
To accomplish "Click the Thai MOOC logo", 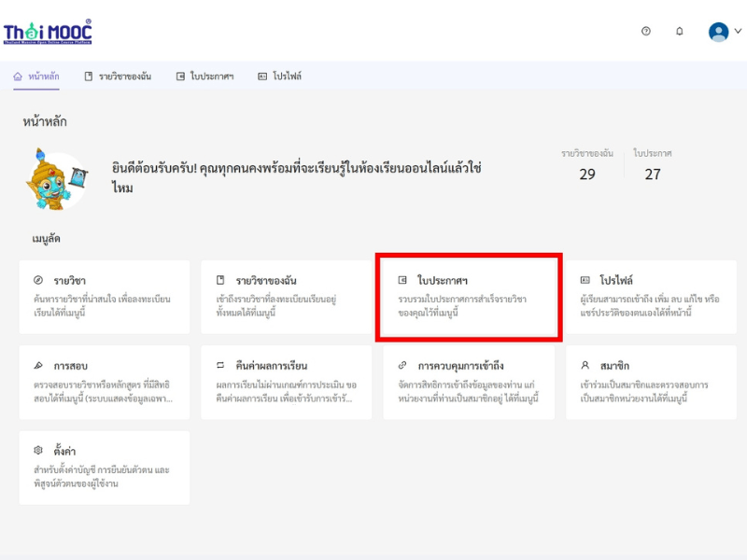I will coord(48,32).
